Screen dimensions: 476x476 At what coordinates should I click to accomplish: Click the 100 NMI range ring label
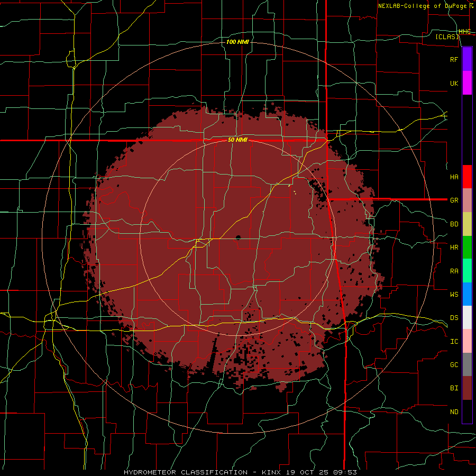[237, 42]
